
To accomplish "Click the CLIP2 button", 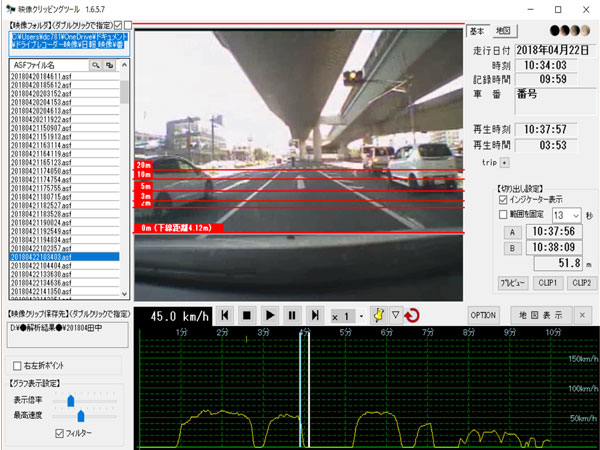I will (582, 283).
